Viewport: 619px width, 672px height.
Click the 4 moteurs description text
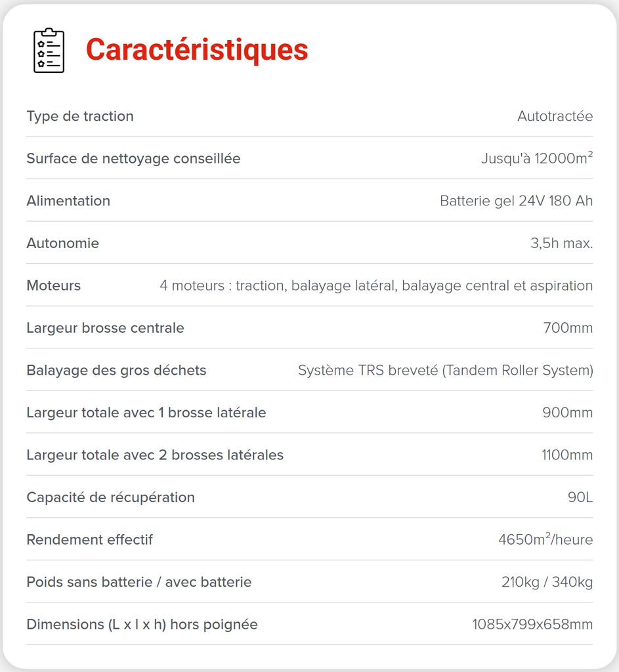376,285
